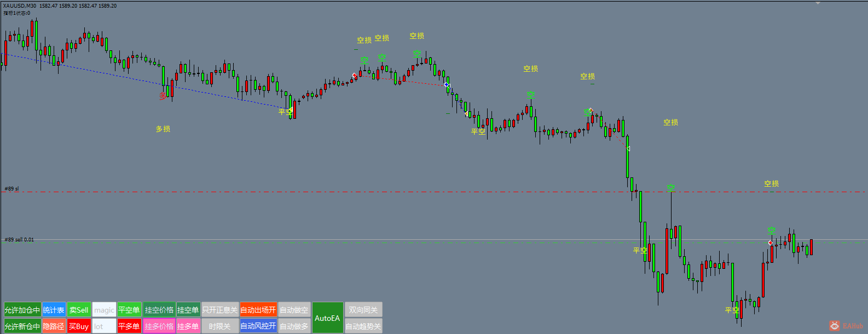Toggle the 允许加仓中 add-position switch
The width and height of the screenshot is (868, 334).
(22, 310)
